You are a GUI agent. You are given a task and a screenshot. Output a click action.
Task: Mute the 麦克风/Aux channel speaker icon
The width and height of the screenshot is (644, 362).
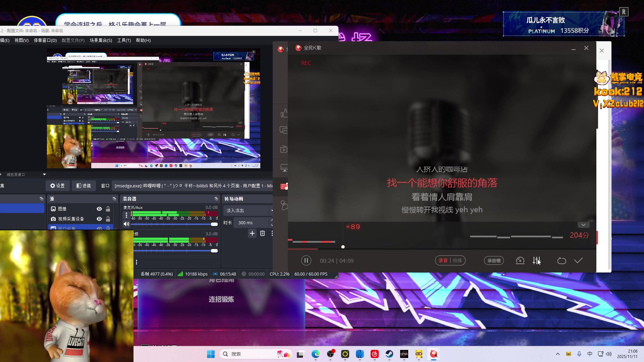pyautogui.click(x=126, y=224)
